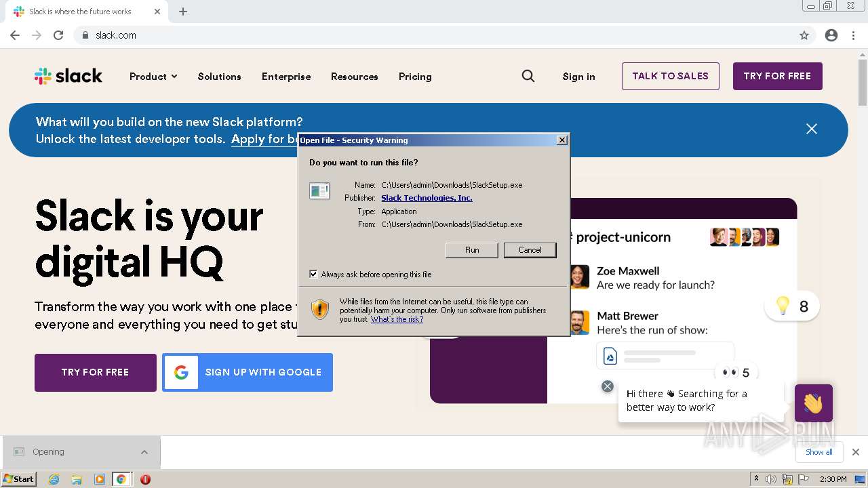This screenshot has height=488, width=868.
Task: Open the Windows Start menu
Action: click(18, 479)
